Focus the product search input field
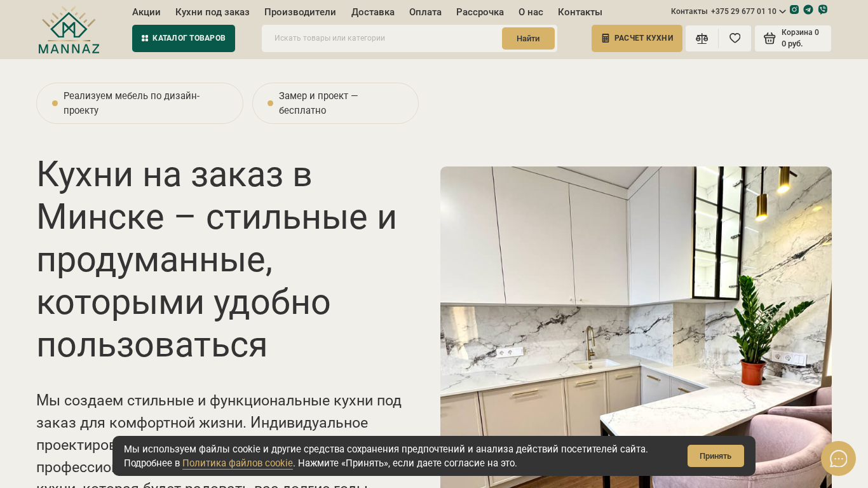The width and height of the screenshot is (868, 488). [x=381, y=38]
